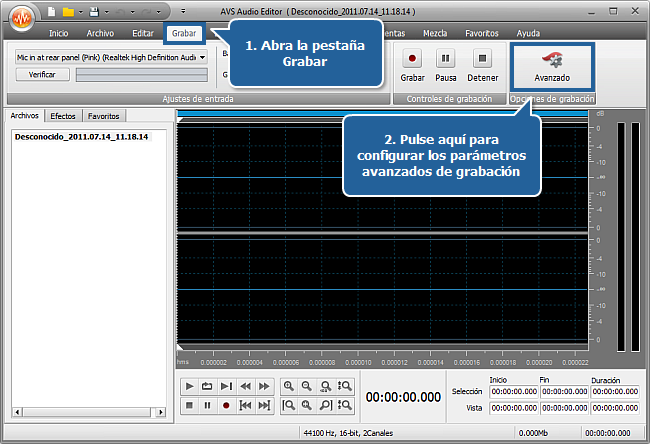Click the Grabar record button in ribbon
This screenshot has height=444, width=650.
pyautogui.click(x=412, y=65)
